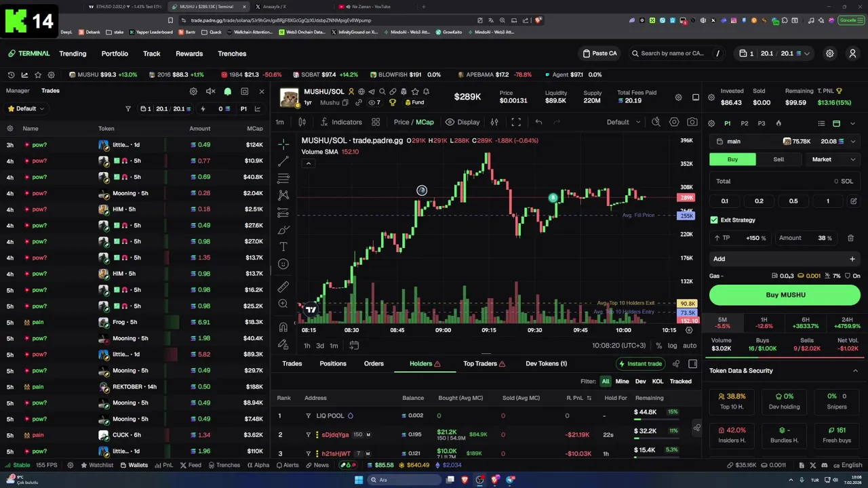Screen dimensions: 868x488
Task: Open the chart layout Default dropdown
Action: pos(623,122)
